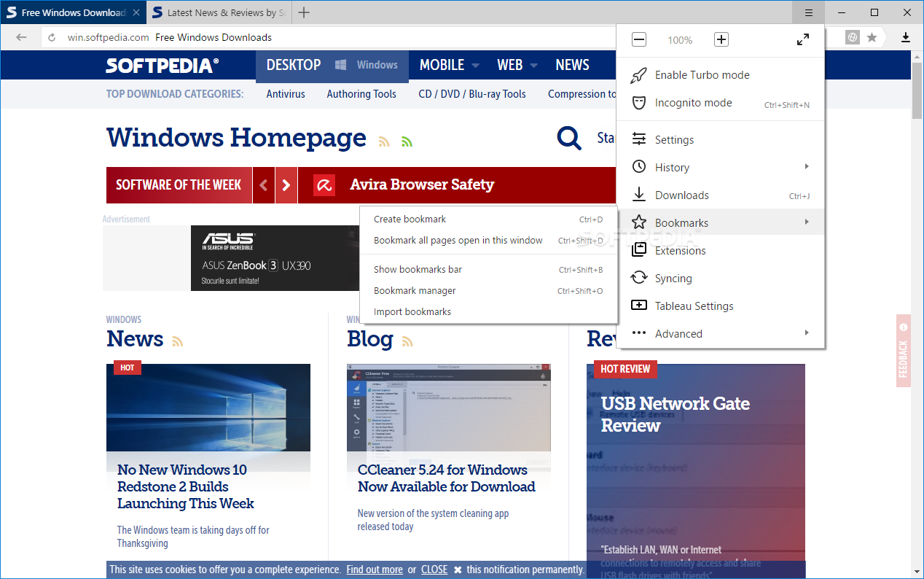Open Bookmark manager

489,290
